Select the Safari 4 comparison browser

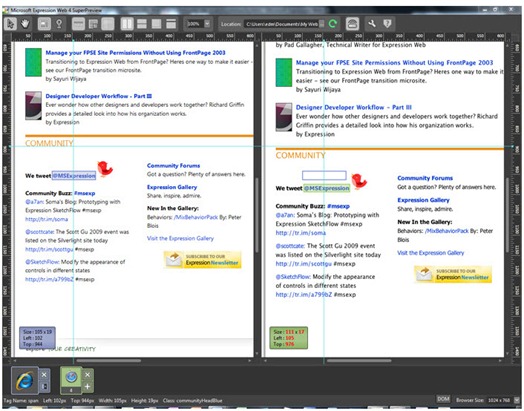point(71,380)
